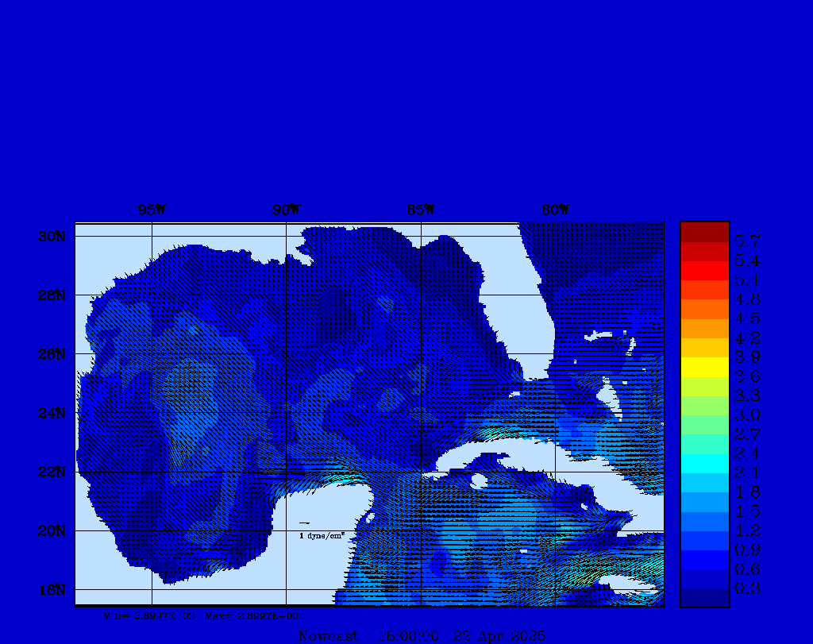The image size is (813, 644).
Task: Click the 22N latitude label
Action: [51, 472]
